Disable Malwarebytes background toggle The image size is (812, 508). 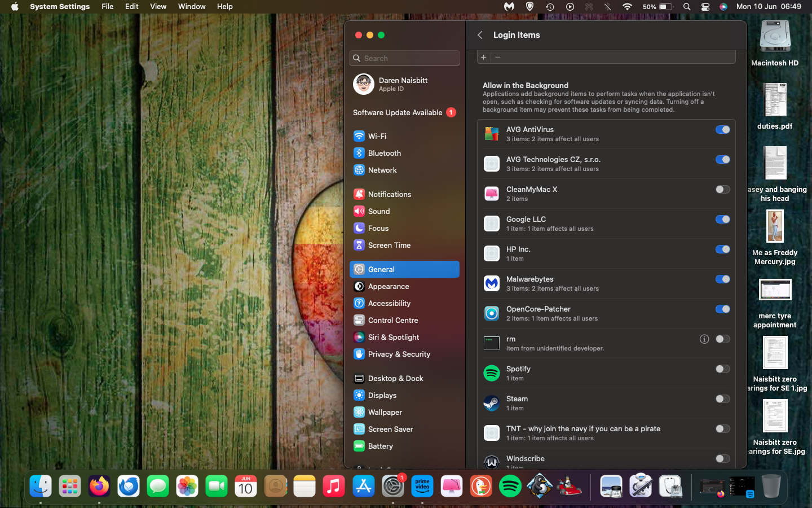723,279
